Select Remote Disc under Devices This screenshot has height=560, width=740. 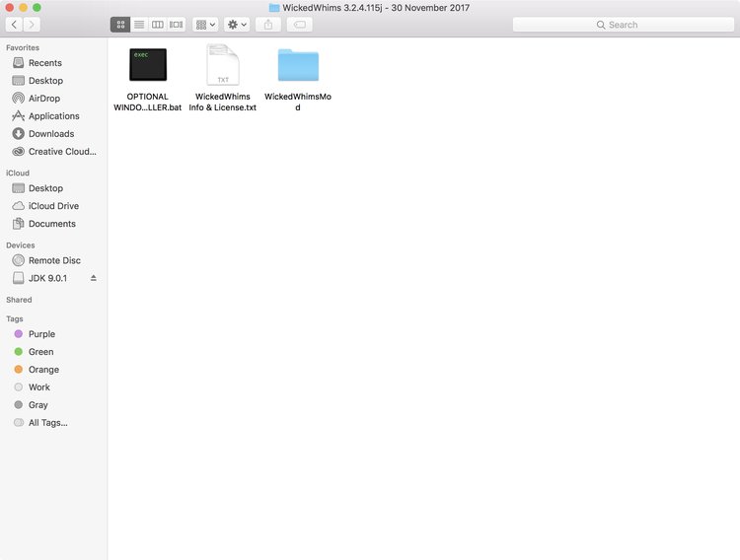click(x=53, y=260)
